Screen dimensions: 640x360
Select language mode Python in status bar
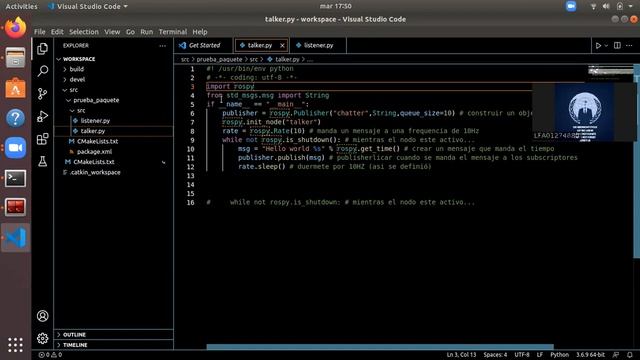click(x=560, y=355)
